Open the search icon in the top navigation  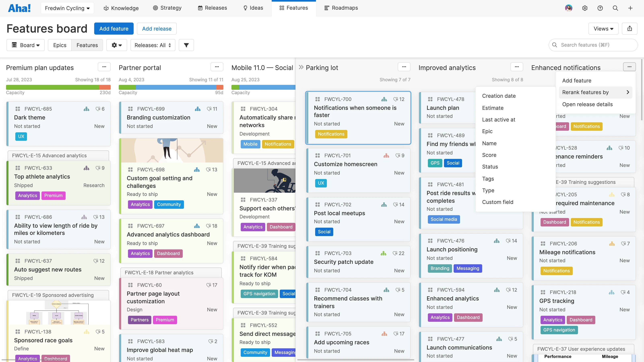tap(615, 8)
